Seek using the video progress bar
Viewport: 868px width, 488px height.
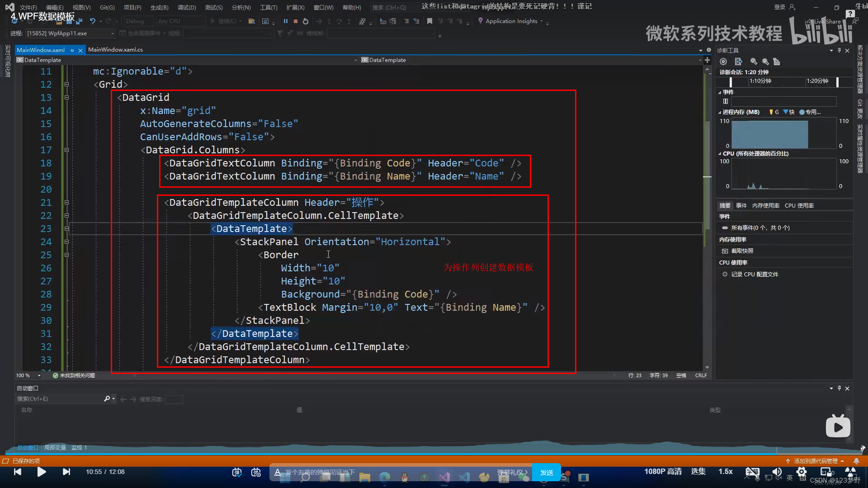pyautogui.click(x=434, y=454)
